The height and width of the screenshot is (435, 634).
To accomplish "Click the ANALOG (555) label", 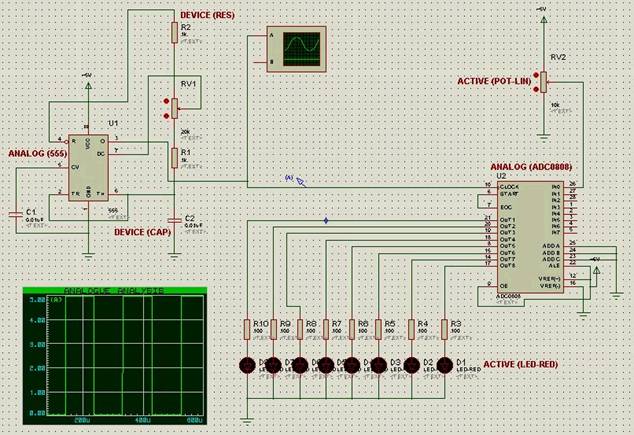I will tap(38, 154).
